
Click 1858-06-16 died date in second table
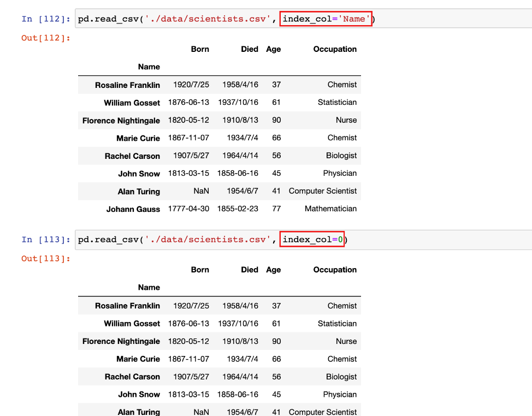[x=238, y=394]
